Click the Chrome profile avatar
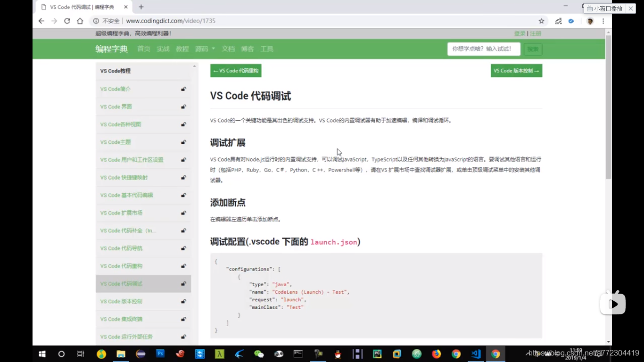 (x=590, y=21)
